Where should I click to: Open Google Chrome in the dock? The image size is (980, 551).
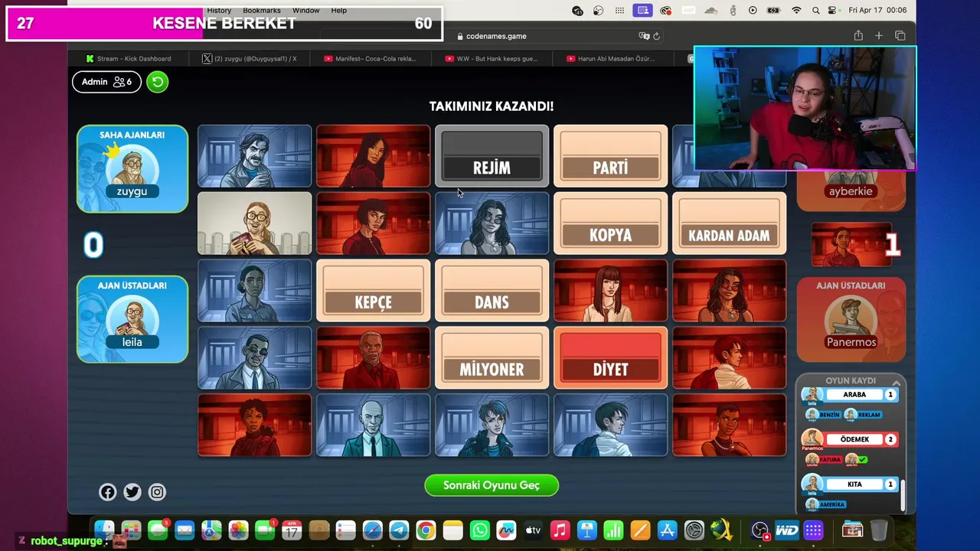point(426,530)
